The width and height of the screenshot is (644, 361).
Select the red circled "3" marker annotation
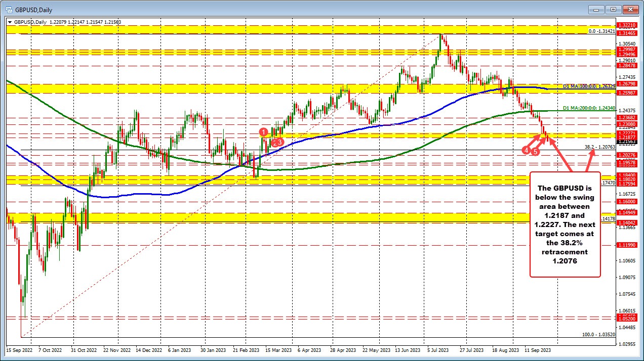click(280, 142)
